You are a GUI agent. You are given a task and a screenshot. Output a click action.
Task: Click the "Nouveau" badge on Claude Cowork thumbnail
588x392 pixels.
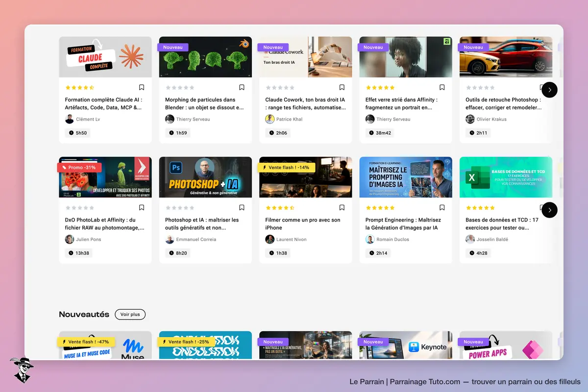273,48
